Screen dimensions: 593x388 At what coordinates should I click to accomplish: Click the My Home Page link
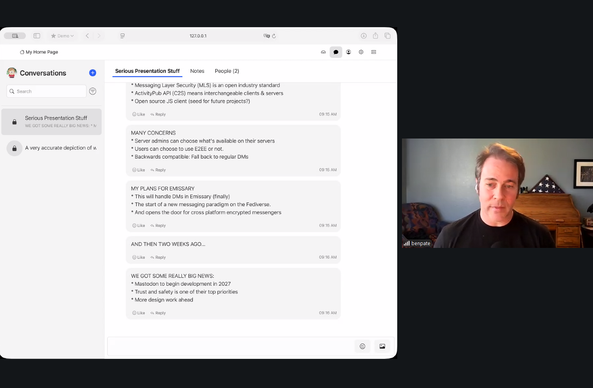coord(39,52)
